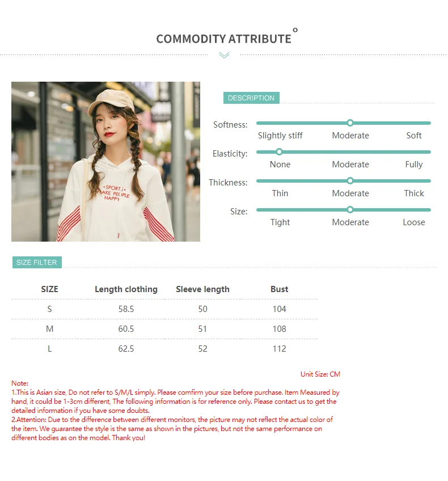The height and width of the screenshot is (481, 448).
Task: Click note line starting '1.This is Asian size'
Action: click(175, 393)
